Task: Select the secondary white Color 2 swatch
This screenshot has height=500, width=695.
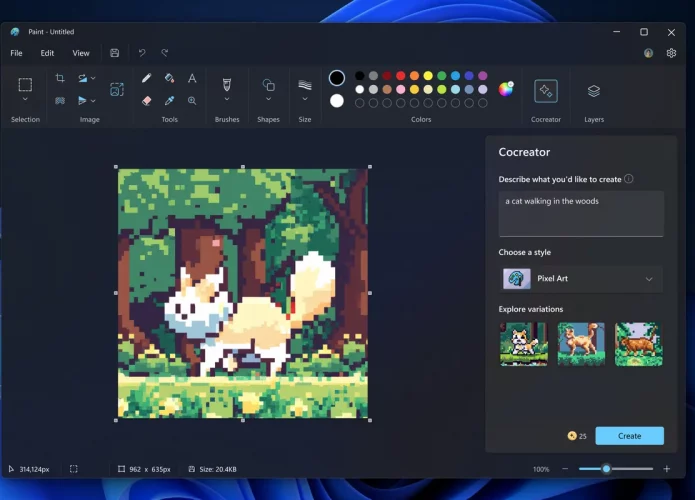Action: click(x=337, y=101)
